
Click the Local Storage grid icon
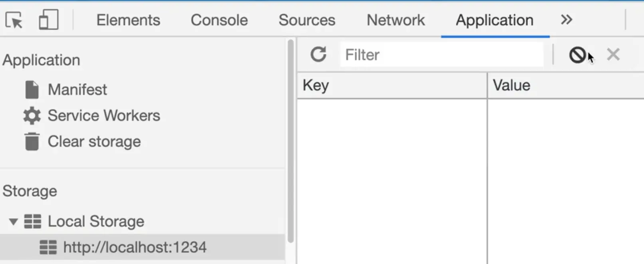pos(32,221)
